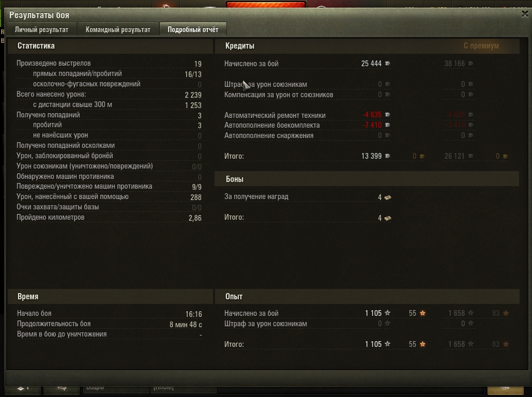Open the Командный результат tab
Screen dimensions: 532x397
coord(118,29)
